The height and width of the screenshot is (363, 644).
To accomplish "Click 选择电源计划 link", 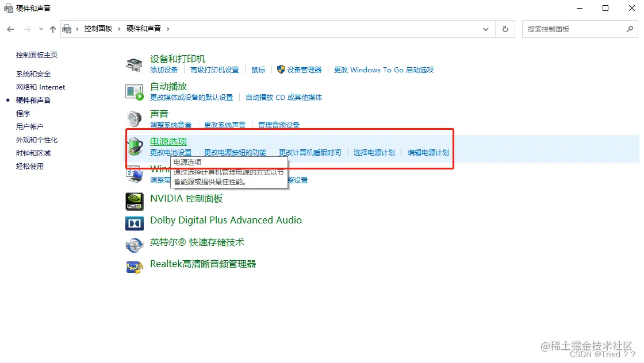I will click(x=374, y=153).
